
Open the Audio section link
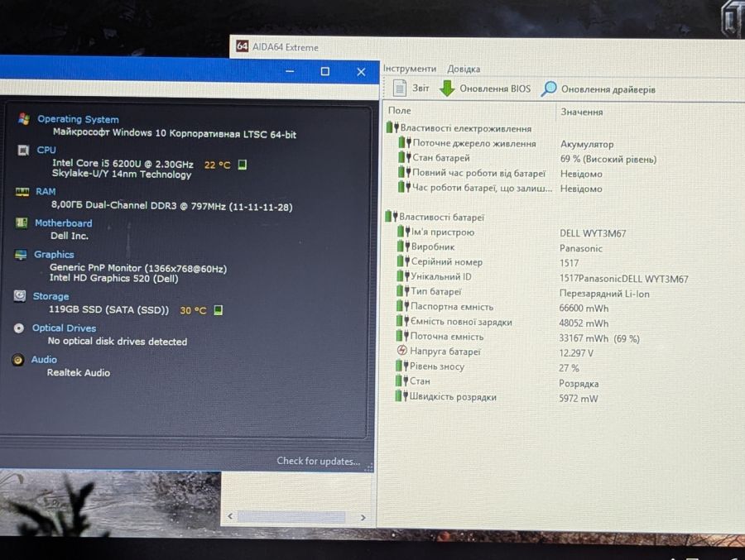coord(44,360)
